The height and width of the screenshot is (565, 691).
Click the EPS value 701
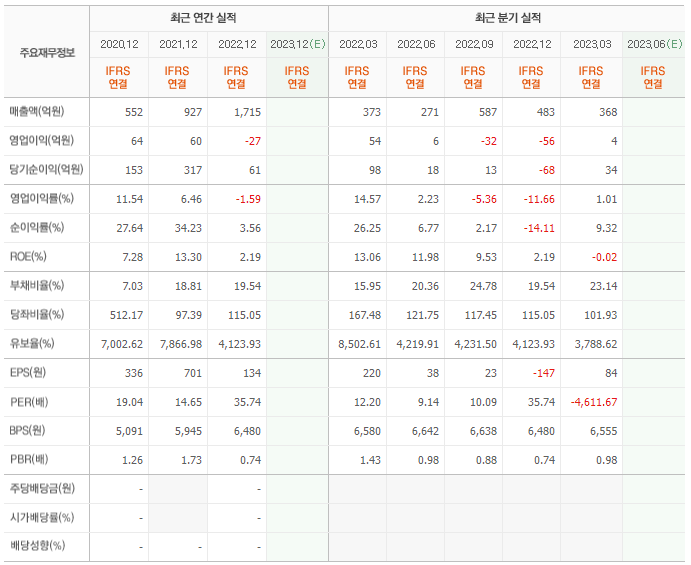[193, 373]
